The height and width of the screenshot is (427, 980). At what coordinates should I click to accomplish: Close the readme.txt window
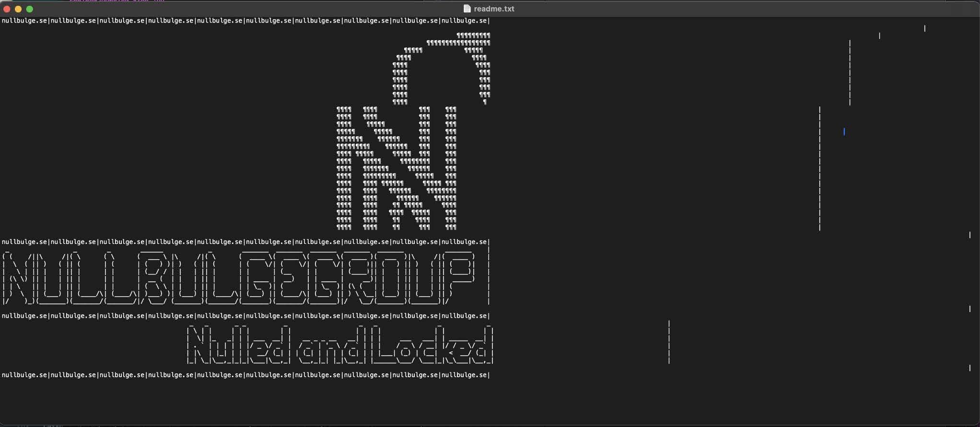7,9
